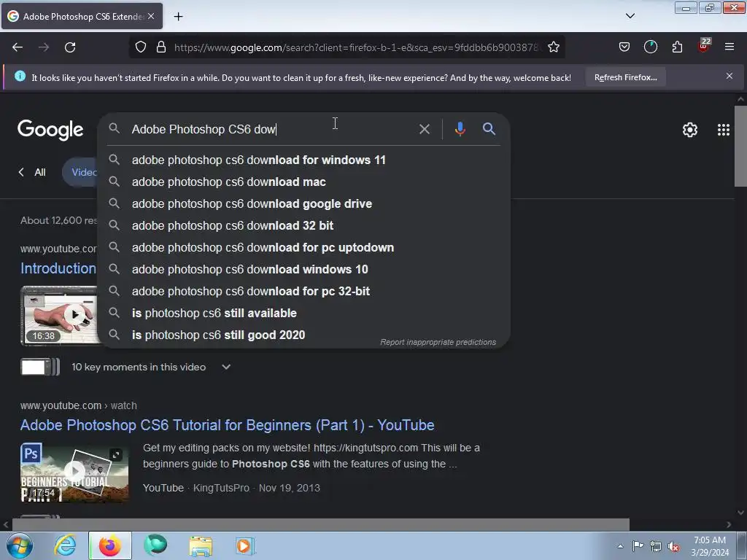
Task: Play the 16:38 video thumbnail
Action: click(x=60, y=315)
